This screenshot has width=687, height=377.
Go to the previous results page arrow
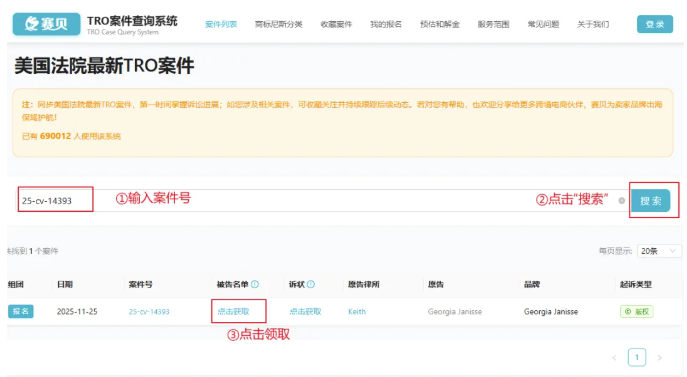(x=614, y=358)
